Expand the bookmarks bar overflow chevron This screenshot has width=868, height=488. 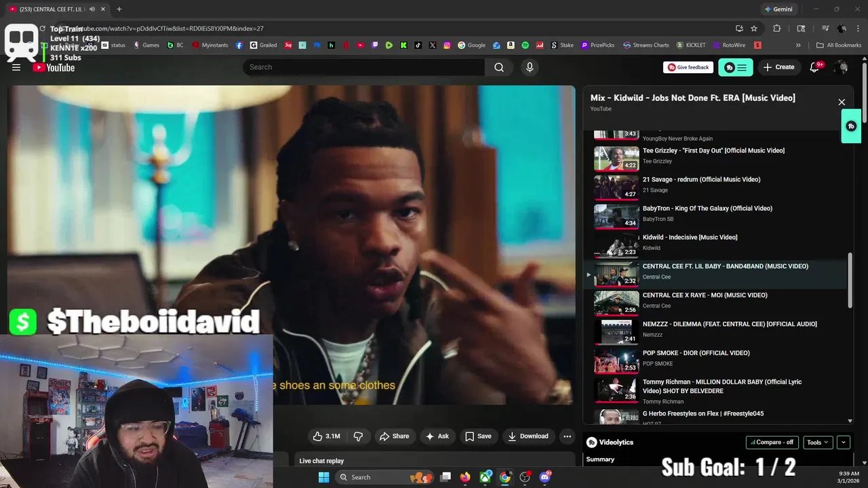tap(798, 45)
